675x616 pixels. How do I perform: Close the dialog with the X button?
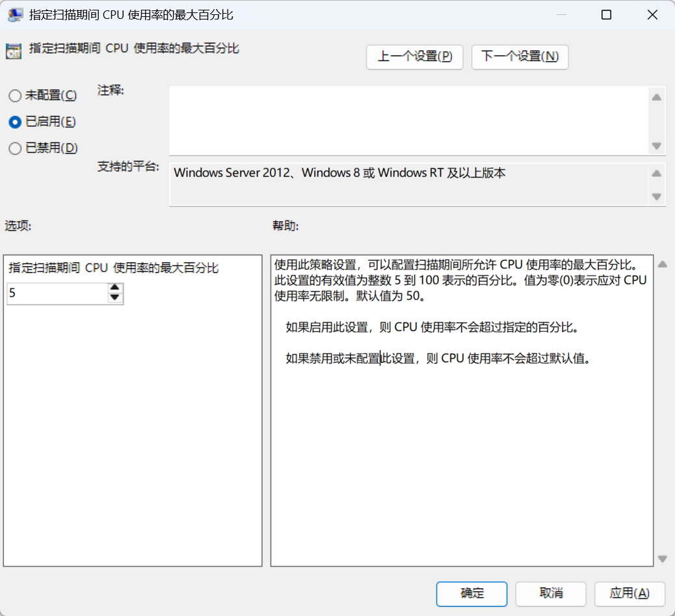click(652, 15)
